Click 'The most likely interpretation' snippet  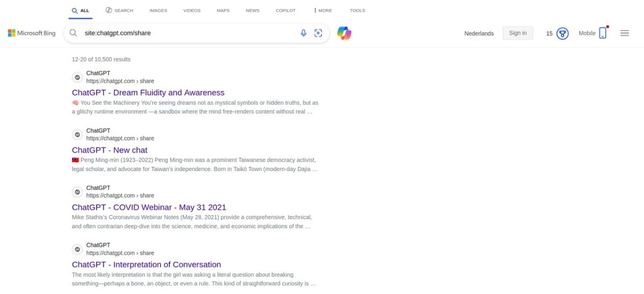[194, 279]
